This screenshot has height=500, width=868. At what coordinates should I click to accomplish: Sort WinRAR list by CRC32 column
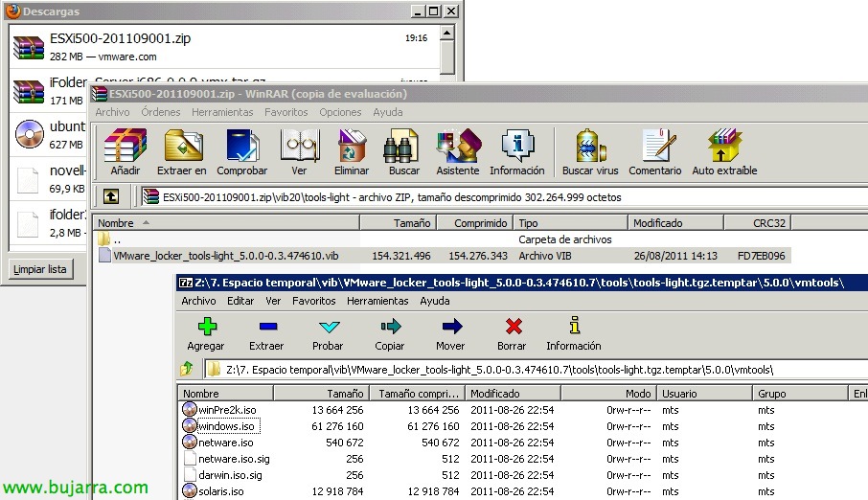click(x=757, y=222)
